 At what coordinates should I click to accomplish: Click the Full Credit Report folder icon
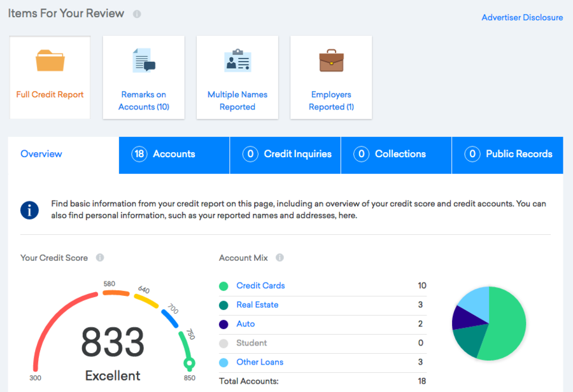click(50, 60)
